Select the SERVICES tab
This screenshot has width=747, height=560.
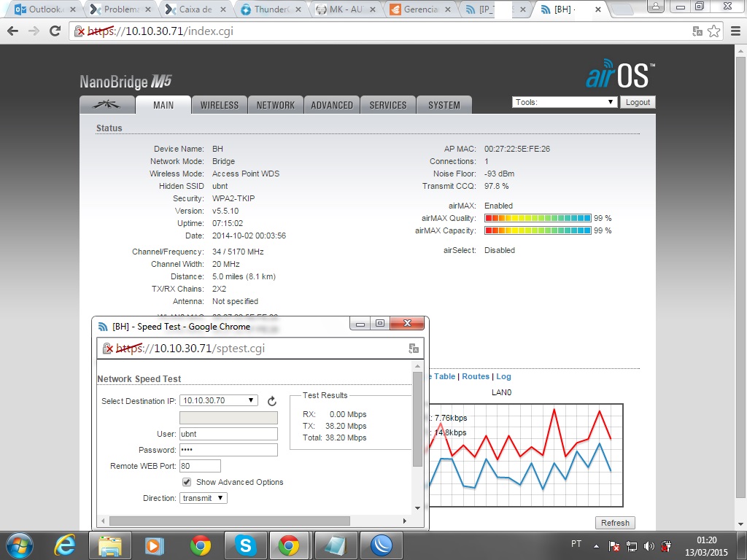click(388, 105)
